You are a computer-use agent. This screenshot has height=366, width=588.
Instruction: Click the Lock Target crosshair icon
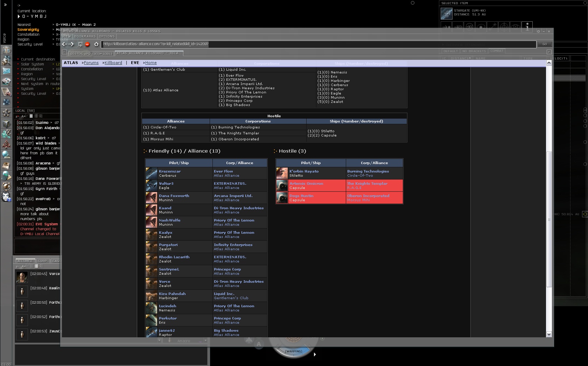[504, 27]
